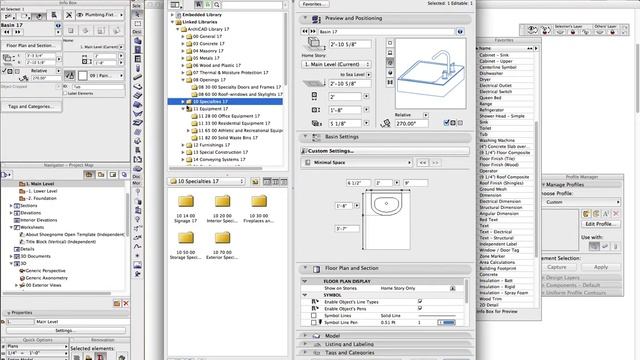Click the Custom Settings... bar
This screenshot has width=640, height=360.
point(385,151)
